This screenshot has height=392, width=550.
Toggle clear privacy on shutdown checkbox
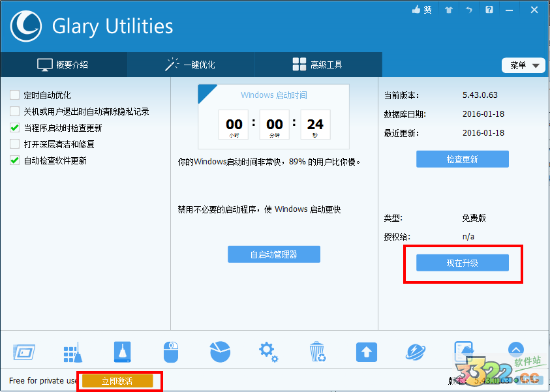(15, 112)
